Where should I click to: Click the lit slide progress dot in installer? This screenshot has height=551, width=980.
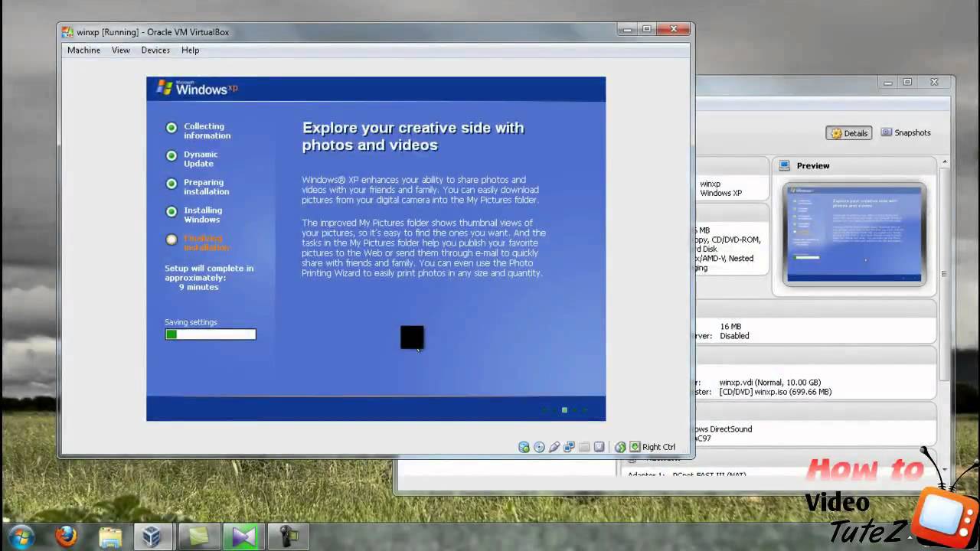[564, 410]
